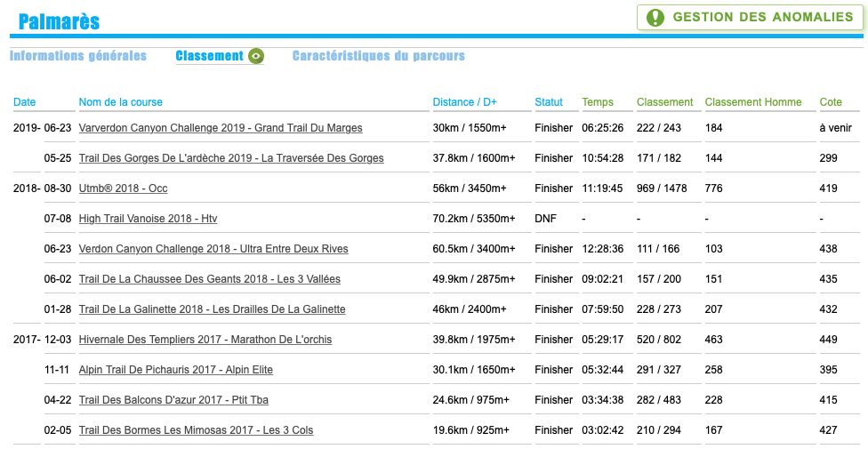
Task: Click the green exclamation alert icon
Action: (x=655, y=18)
